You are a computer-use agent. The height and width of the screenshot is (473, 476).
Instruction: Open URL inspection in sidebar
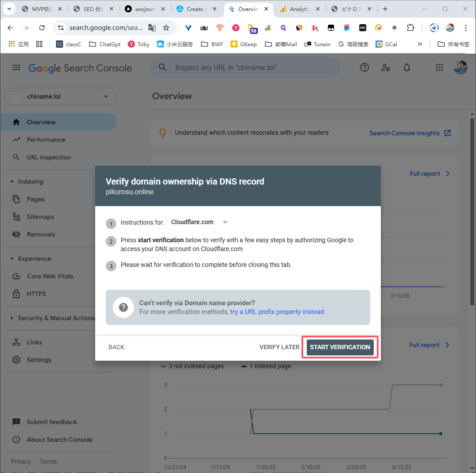click(48, 157)
